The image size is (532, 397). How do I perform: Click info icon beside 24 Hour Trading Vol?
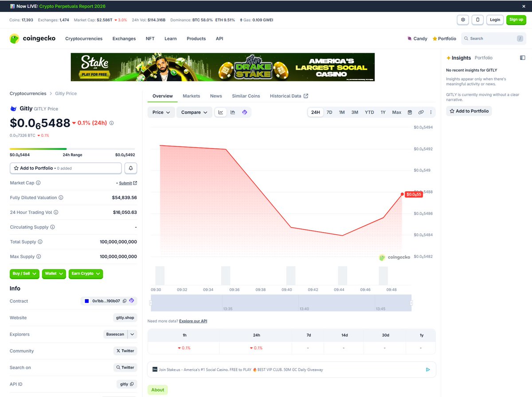click(x=56, y=212)
